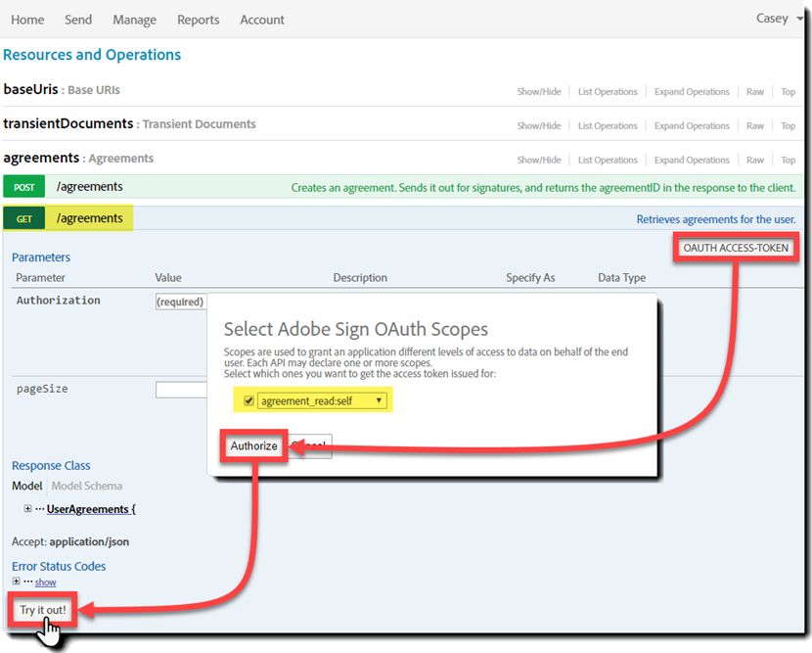Open the Casey user dropdown
812x653 pixels.
779,19
